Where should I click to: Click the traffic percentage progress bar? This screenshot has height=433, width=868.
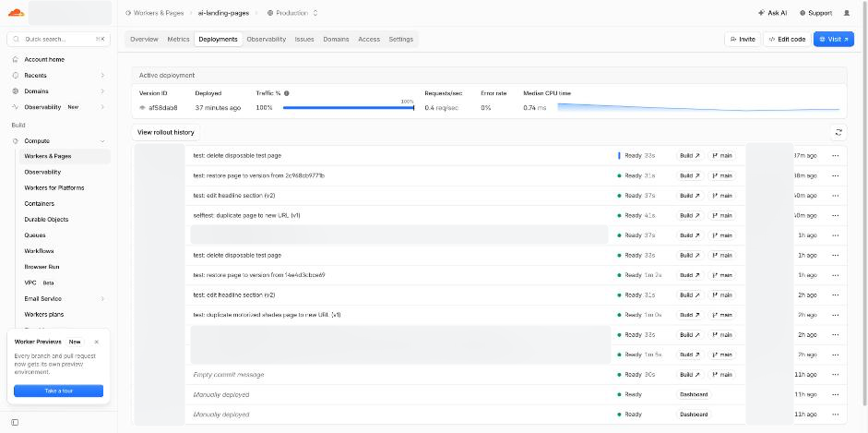coord(348,107)
